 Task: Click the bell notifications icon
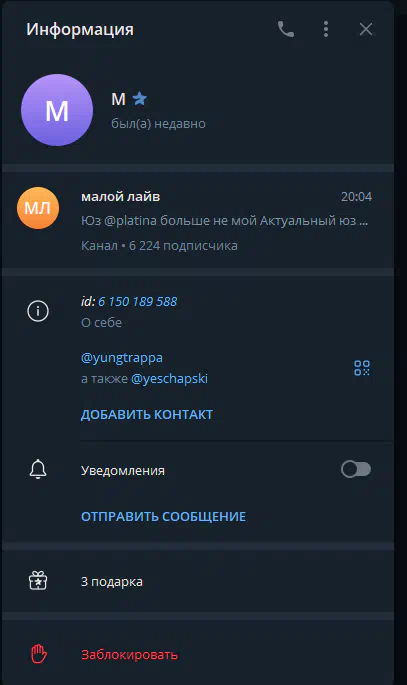pyautogui.click(x=38, y=470)
